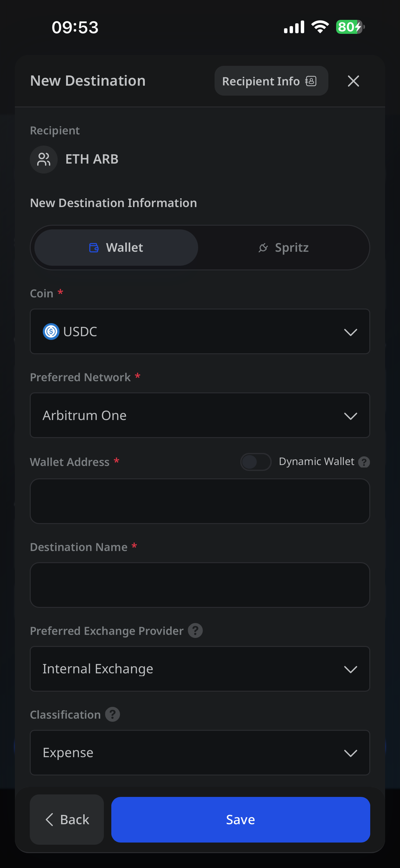Go Back to the previous step
The image size is (400, 868).
[67, 820]
